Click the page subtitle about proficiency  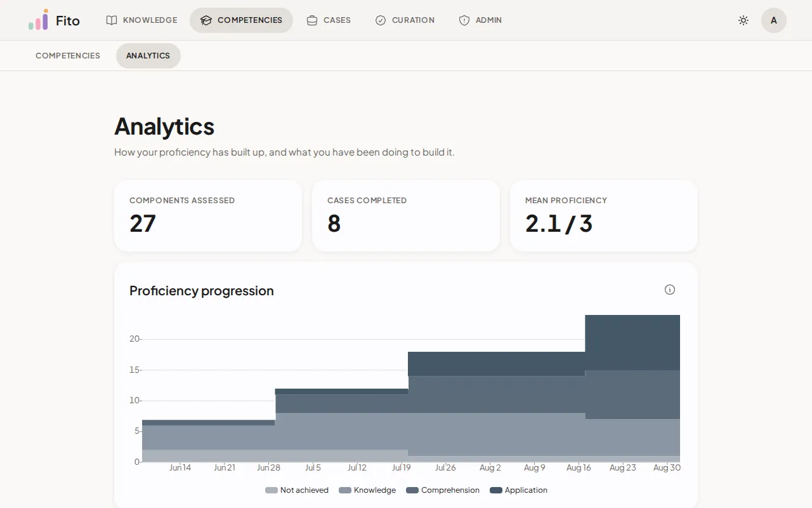284,152
